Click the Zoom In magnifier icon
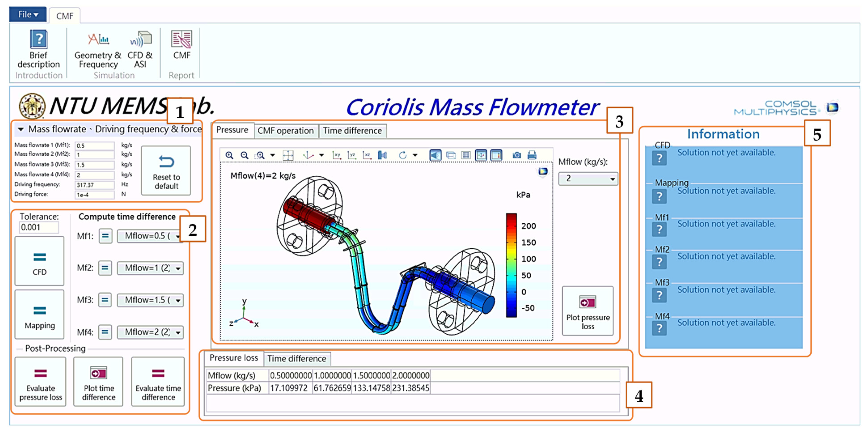This screenshot has width=868, height=434. click(229, 155)
